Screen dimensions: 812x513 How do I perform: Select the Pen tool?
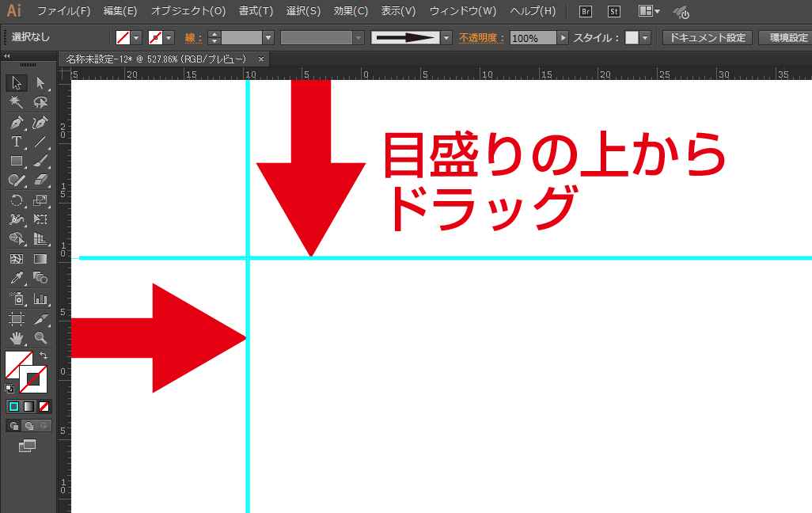click(x=17, y=122)
